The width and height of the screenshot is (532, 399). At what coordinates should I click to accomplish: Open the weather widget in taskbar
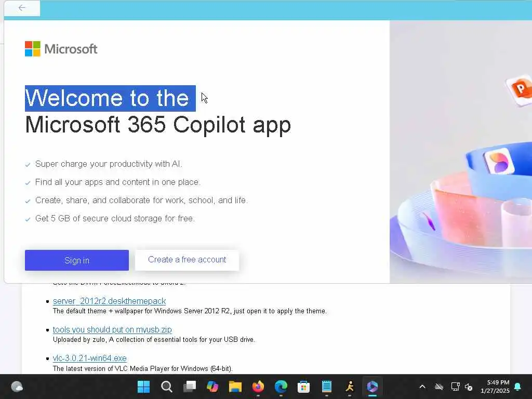tap(17, 387)
